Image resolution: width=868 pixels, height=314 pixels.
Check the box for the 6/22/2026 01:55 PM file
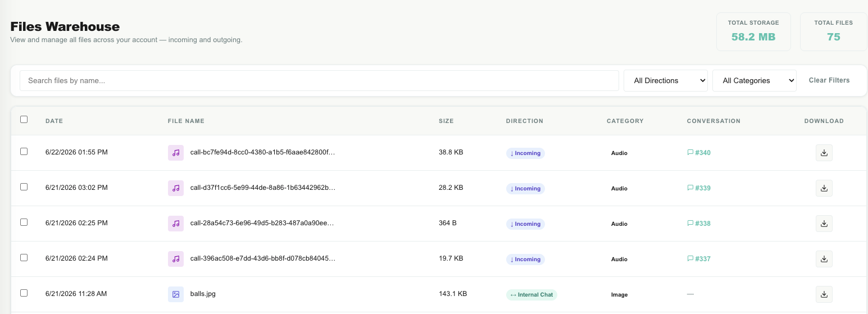pyautogui.click(x=24, y=151)
